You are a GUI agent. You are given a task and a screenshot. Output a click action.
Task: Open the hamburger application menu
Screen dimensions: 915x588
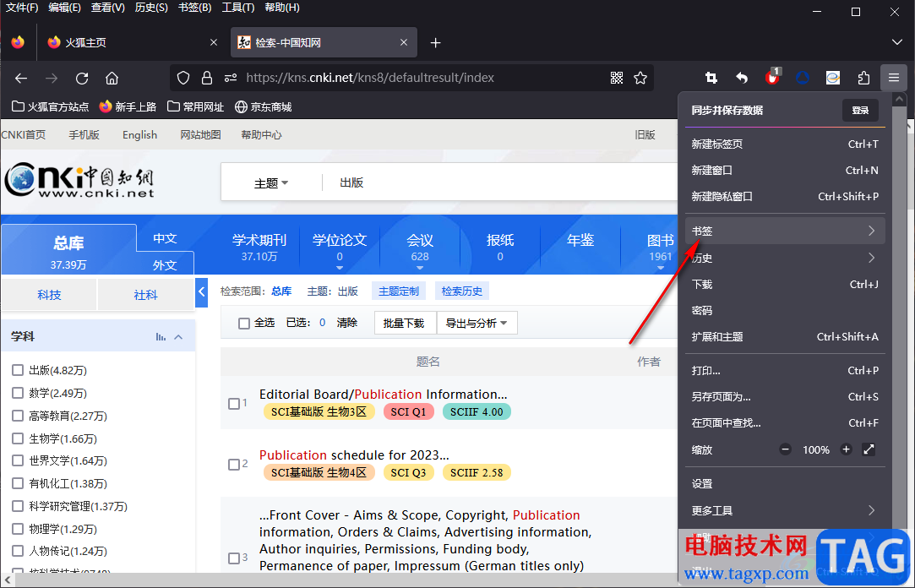pos(894,78)
